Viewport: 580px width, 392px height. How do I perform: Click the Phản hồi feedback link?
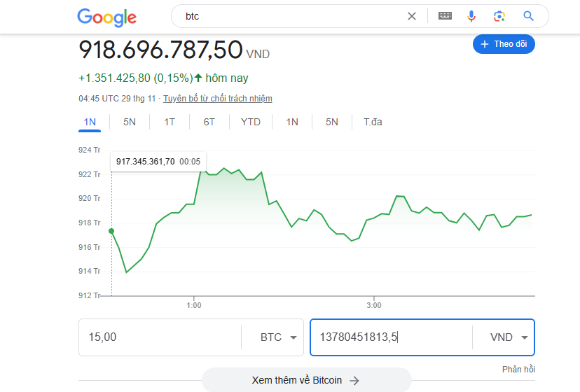tap(518, 369)
